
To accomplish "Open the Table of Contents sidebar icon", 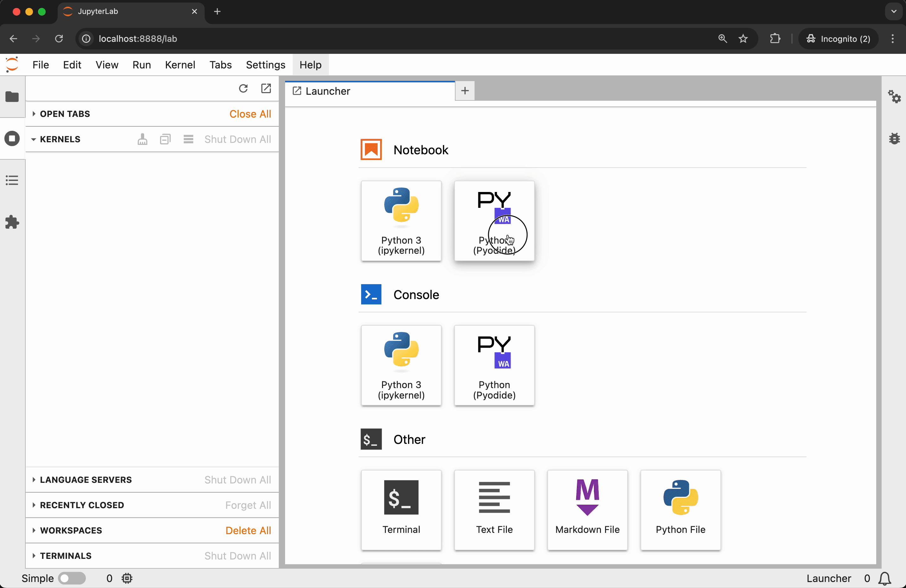I will [12, 180].
